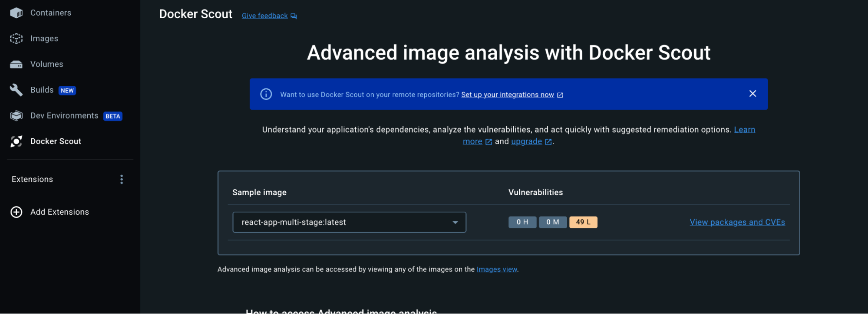
Task: Click the Dev Environments icon
Action: click(x=16, y=116)
